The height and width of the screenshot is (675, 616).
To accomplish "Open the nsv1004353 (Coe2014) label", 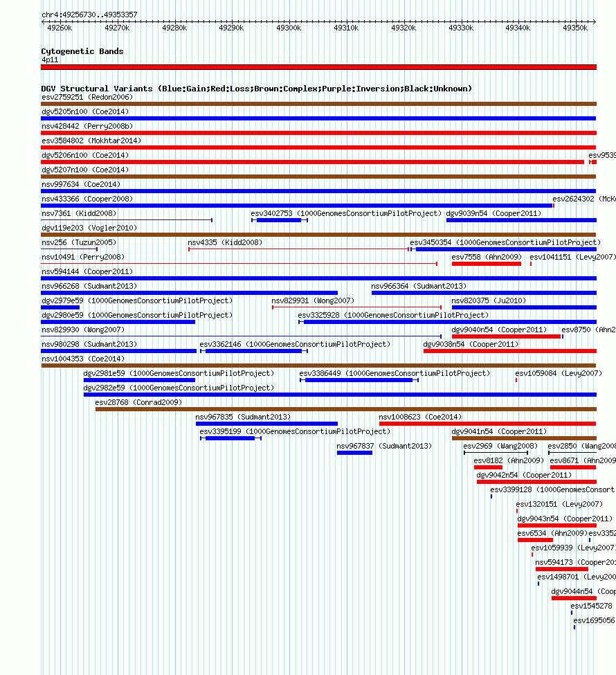I will pos(83,359).
